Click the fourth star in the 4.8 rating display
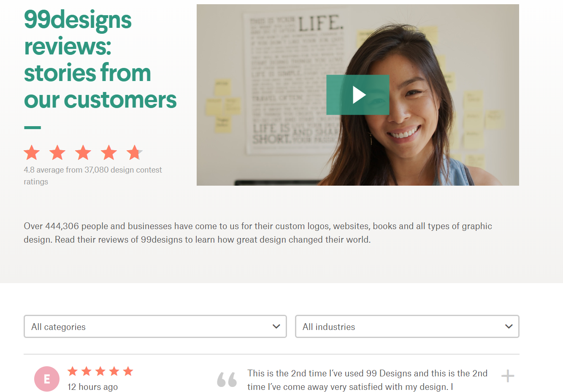Screen dimensions: 563x392 tap(109, 153)
